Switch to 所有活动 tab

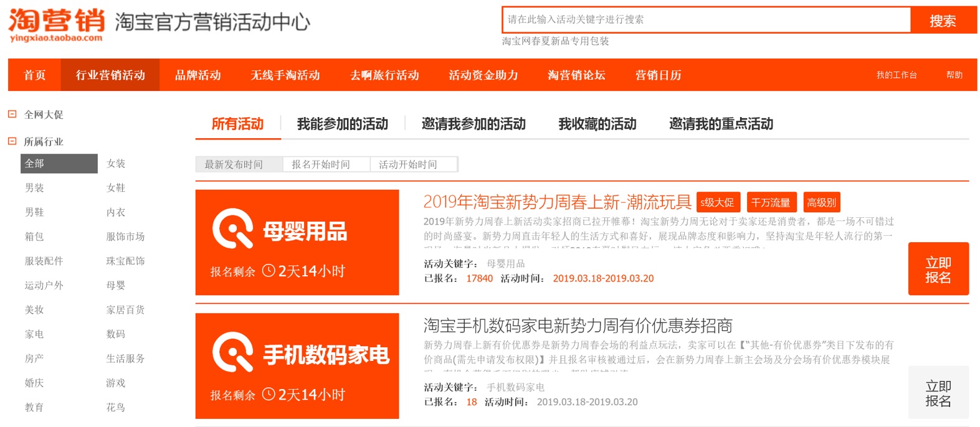click(238, 124)
